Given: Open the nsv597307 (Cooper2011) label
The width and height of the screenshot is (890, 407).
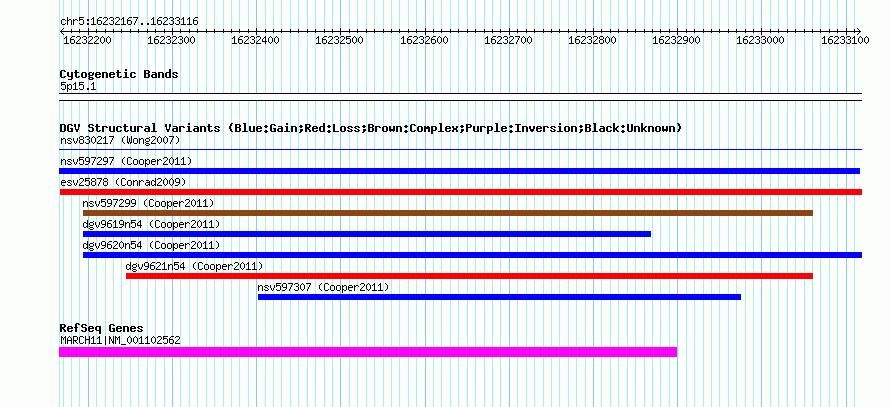Looking at the screenshot, I should [324, 287].
